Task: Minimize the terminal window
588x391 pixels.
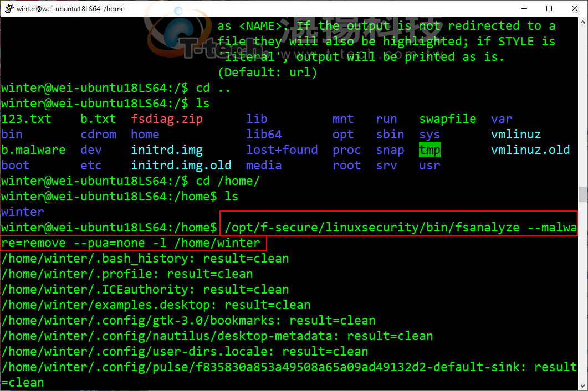Action: click(524, 8)
